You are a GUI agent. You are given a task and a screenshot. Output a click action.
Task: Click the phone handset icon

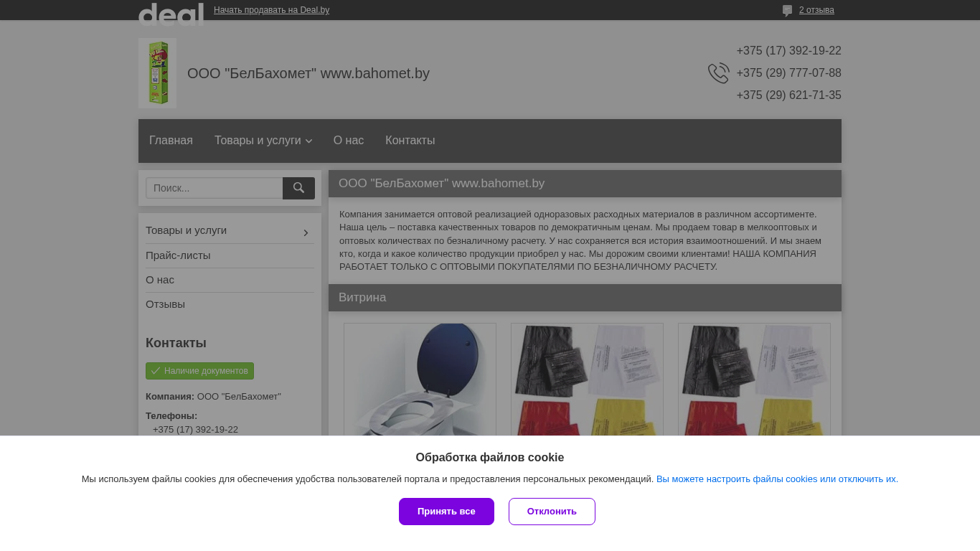pos(718,73)
